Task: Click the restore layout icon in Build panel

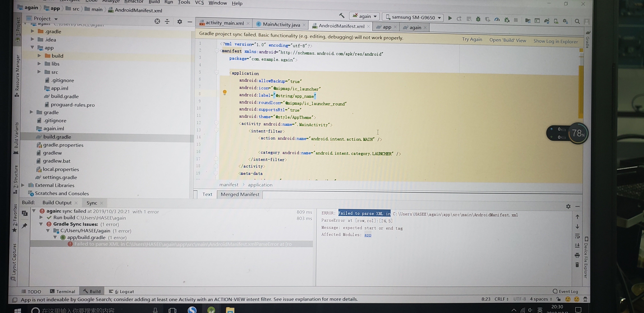Action: tap(24, 213)
